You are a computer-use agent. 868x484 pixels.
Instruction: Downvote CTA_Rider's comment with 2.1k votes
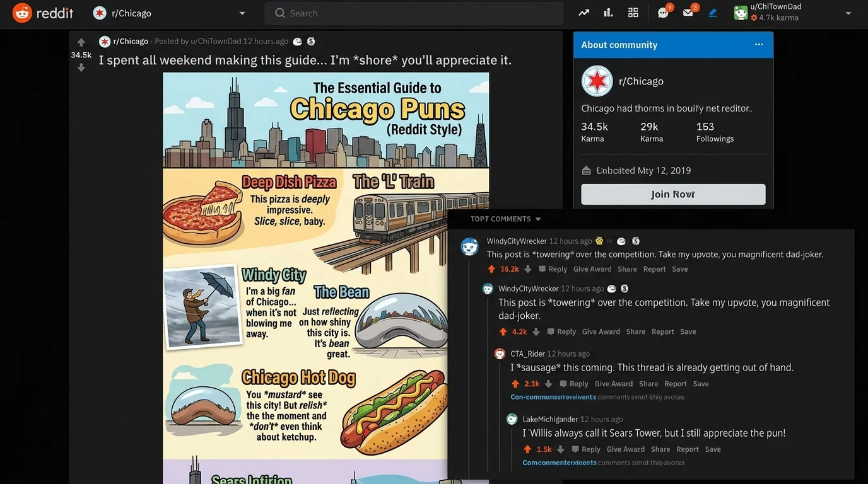548,384
